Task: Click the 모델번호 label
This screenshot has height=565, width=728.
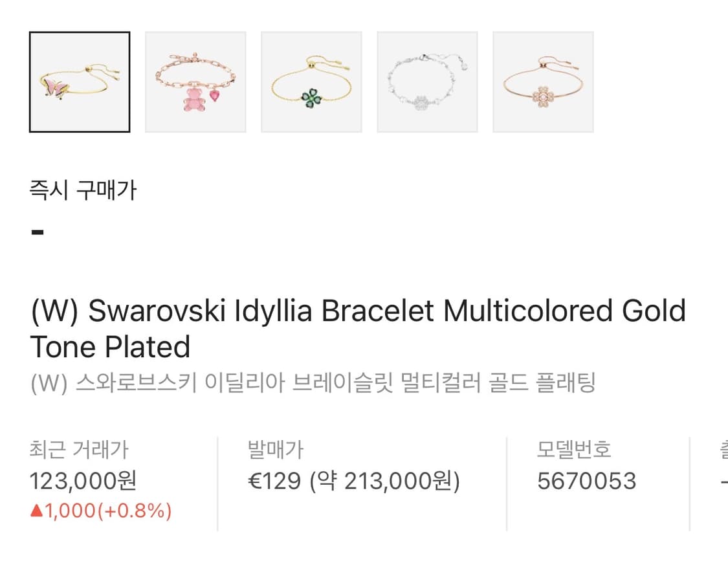Action: [574, 449]
